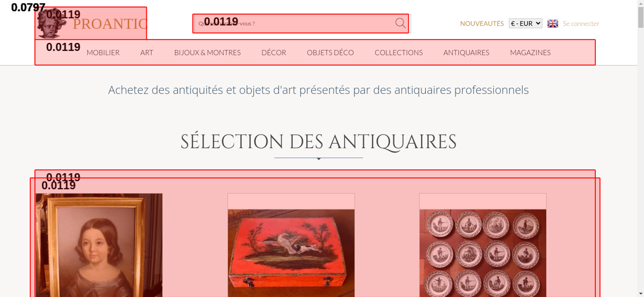Open the DÉCOR menu item
This screenshot has width=644, height=297.
[274, 52]
